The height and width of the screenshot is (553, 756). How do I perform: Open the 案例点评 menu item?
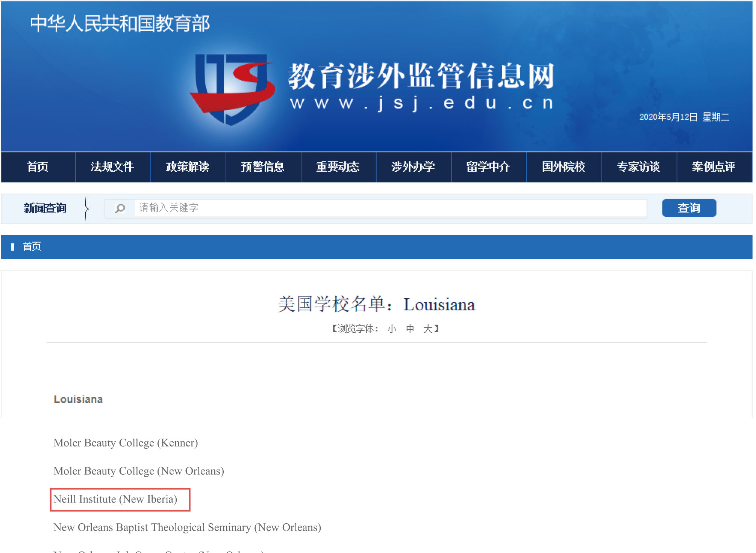(714, 167)
